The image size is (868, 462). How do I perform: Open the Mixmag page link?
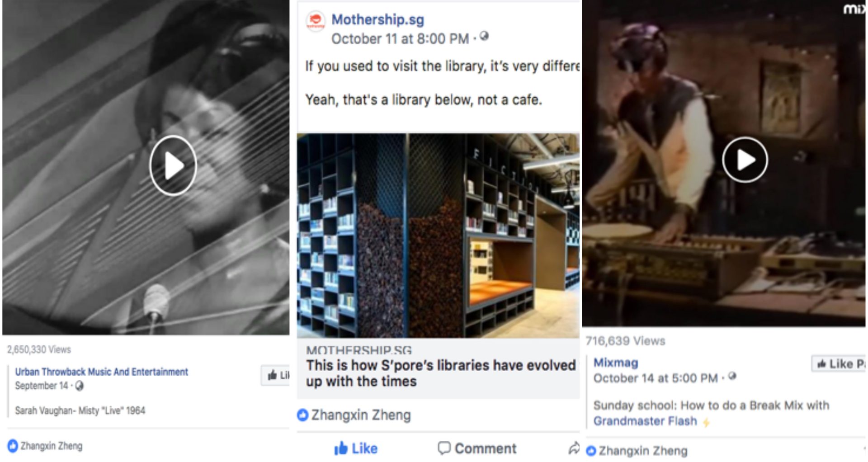tap(616, 363)
